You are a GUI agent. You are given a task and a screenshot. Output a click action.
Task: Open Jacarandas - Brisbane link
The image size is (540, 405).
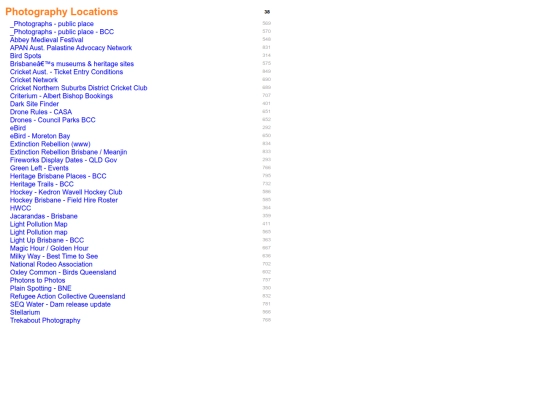[43, 216]
